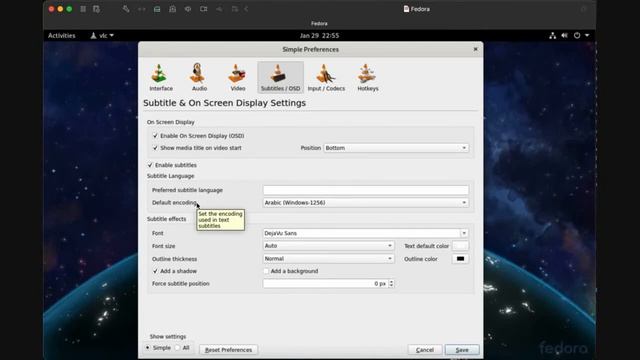
Task: Open the OSD Position dropdown
Action: pyautogui.click(x=396, y=148)
